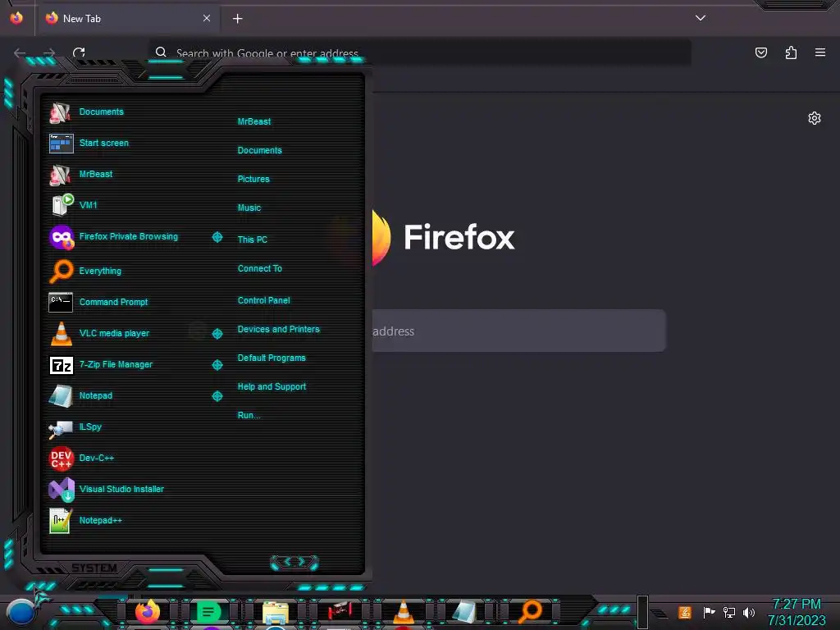The image size is (840, 630).
Task: Reload the current Firefox page
Action: tap(79, 52)
